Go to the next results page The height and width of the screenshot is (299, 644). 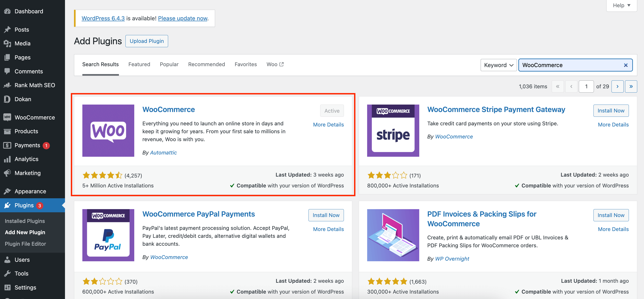point(618,86)
